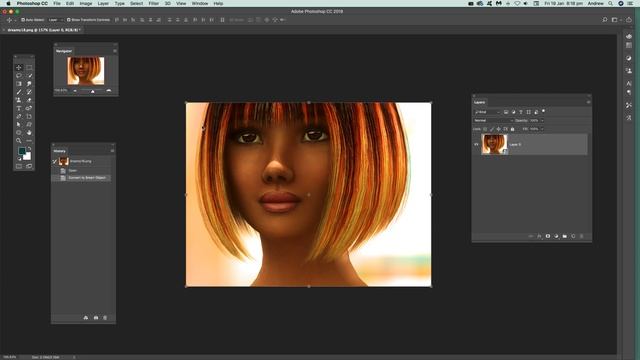The image size is (640, 360).
Task: Open the tool preset picker arrow
Action: [x=15, y=20]
